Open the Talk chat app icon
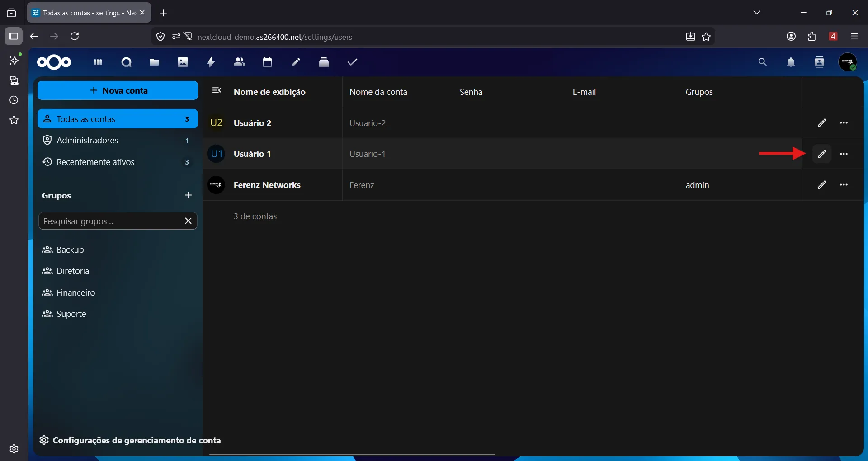Image resolution: width=868 pixels, height=461 pixels. click(127, 62)
